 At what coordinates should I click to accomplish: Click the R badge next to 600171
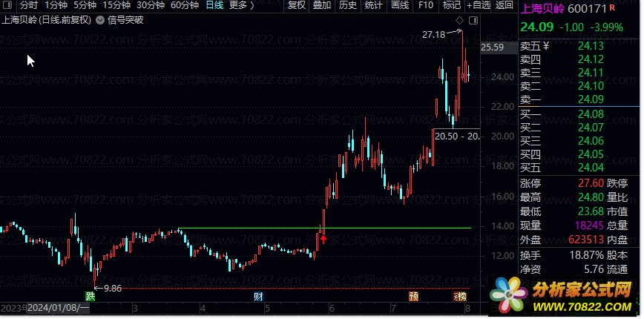pos(612,7)
